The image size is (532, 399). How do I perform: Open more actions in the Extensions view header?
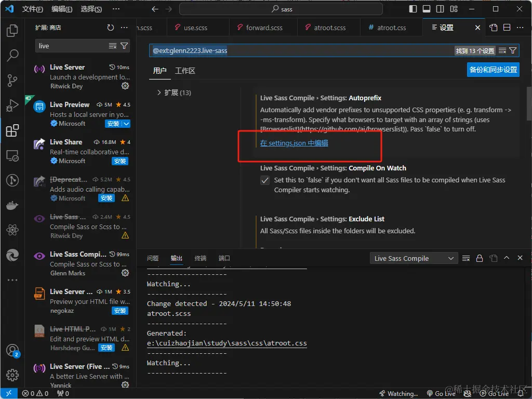(124, 28)
